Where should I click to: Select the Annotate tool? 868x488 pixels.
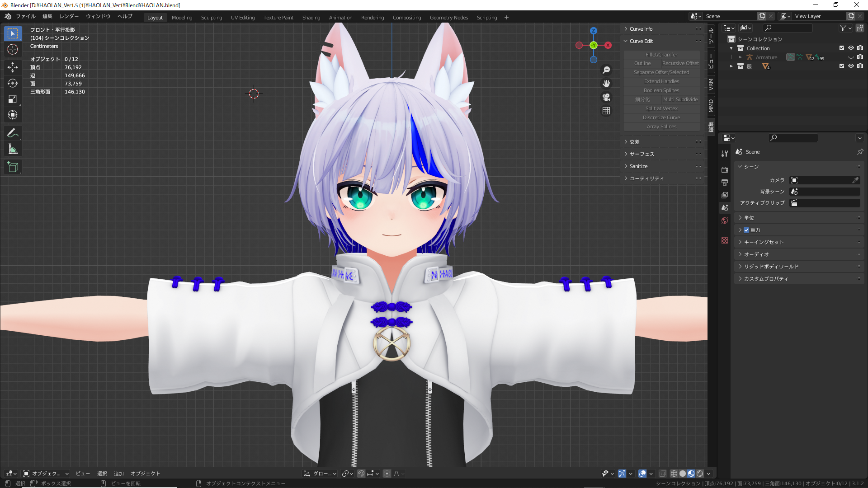[x=13, y=133]
